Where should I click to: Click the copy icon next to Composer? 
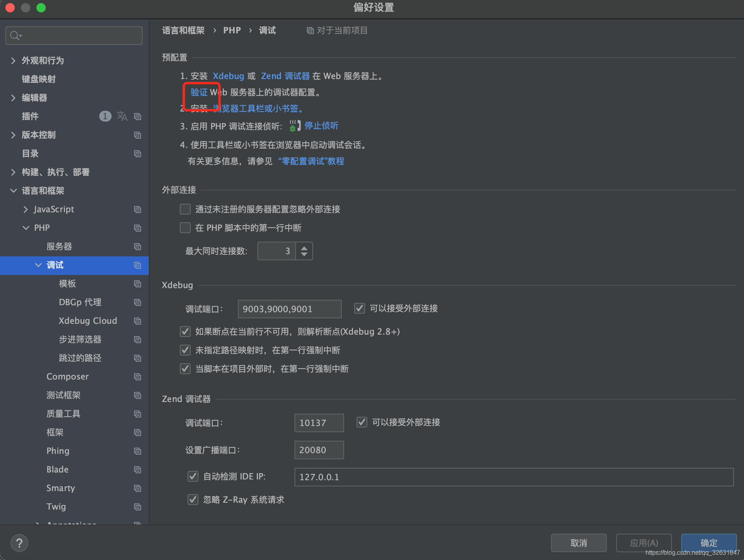coord(138,376)
